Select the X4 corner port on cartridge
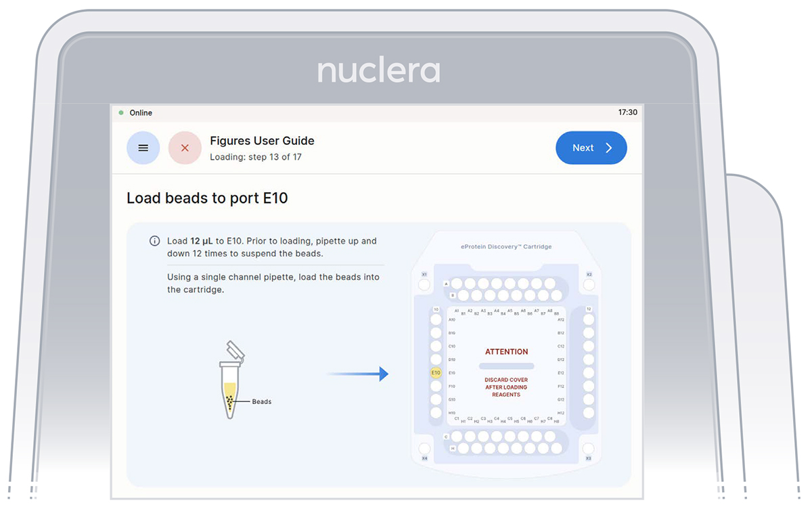This screenshot has width=812, height=511. (424, 448)
